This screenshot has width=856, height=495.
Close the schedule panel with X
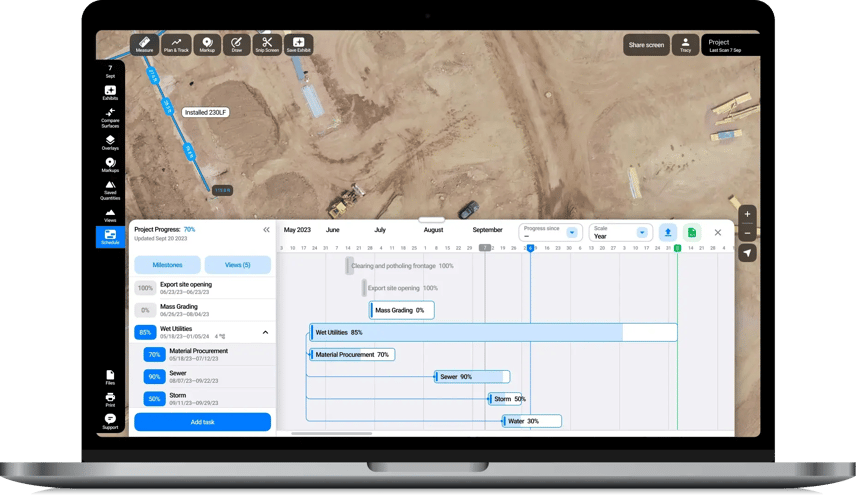click(x=718, y=232)
